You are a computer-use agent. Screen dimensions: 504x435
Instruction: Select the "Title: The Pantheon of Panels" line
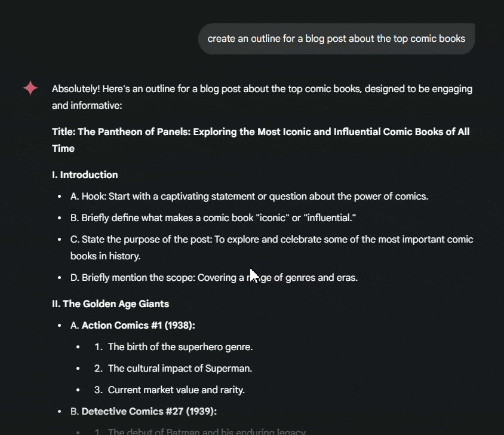click(x=260, y=132)
